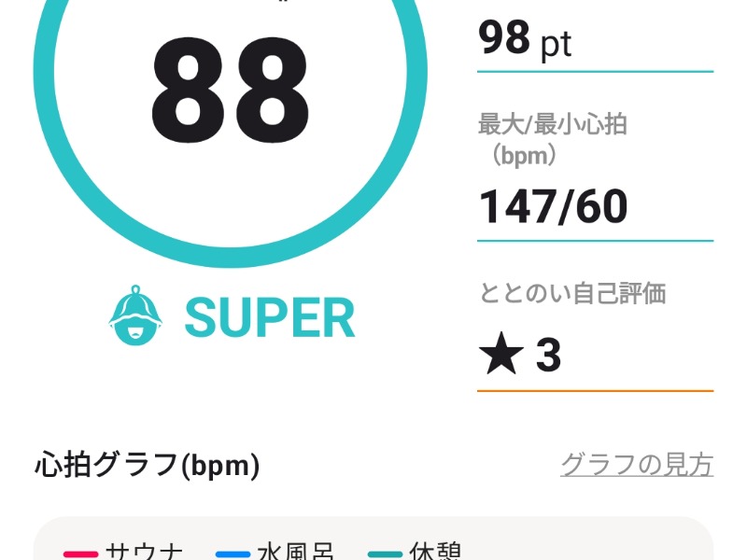The height and width of the screenshot is (560, 747).
Task: Click the red サウナ legend swatch
Action: tap(80, 554)
